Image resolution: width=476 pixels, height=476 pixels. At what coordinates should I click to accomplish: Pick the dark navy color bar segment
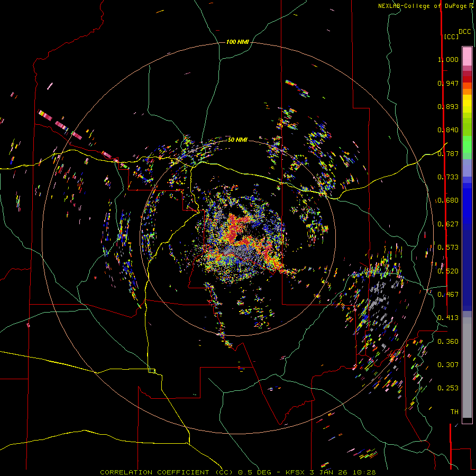pos(467,270)
